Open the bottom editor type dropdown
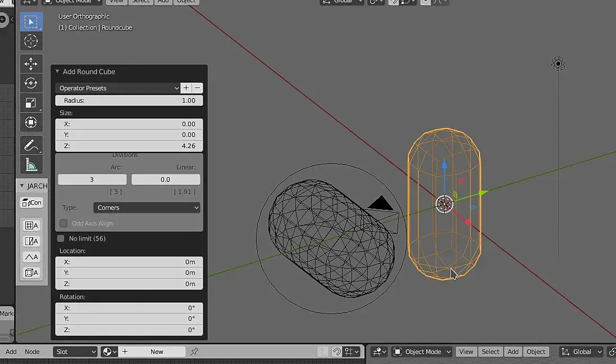This screenshot has height=364, width=616. coord(379,352)
